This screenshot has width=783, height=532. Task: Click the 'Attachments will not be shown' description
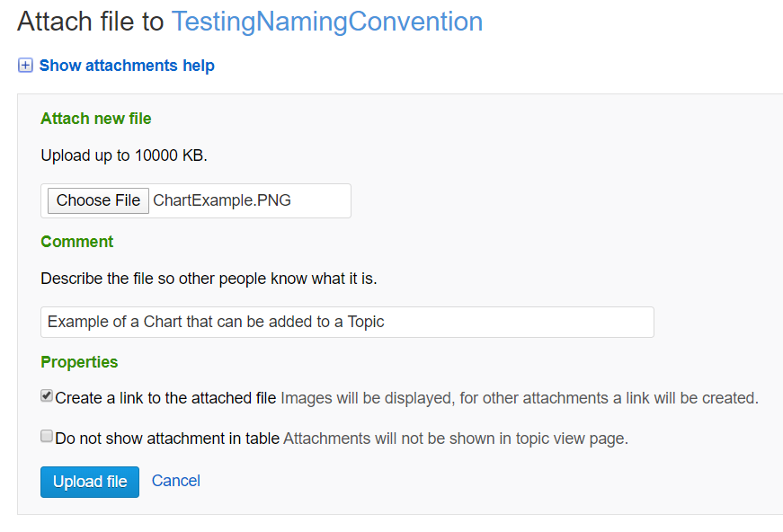coord(455,439)
